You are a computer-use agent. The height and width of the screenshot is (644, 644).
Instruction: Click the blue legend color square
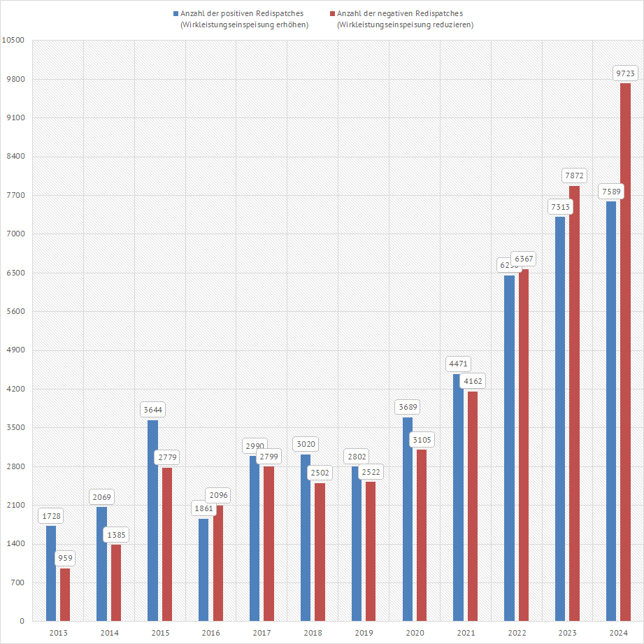coord(176,14)
